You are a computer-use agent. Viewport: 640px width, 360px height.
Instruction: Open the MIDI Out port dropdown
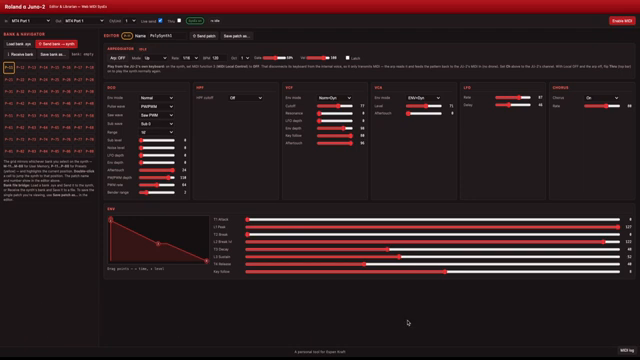point(84,21)
